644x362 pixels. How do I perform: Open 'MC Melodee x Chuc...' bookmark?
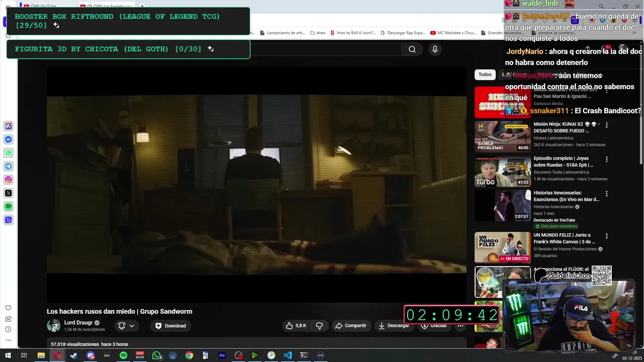tap(453, 33)
